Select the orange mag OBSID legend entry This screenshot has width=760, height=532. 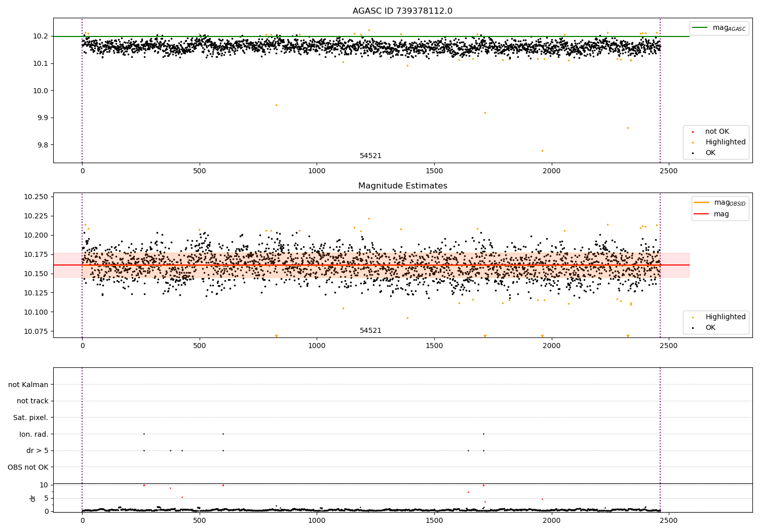click(719, 203)
